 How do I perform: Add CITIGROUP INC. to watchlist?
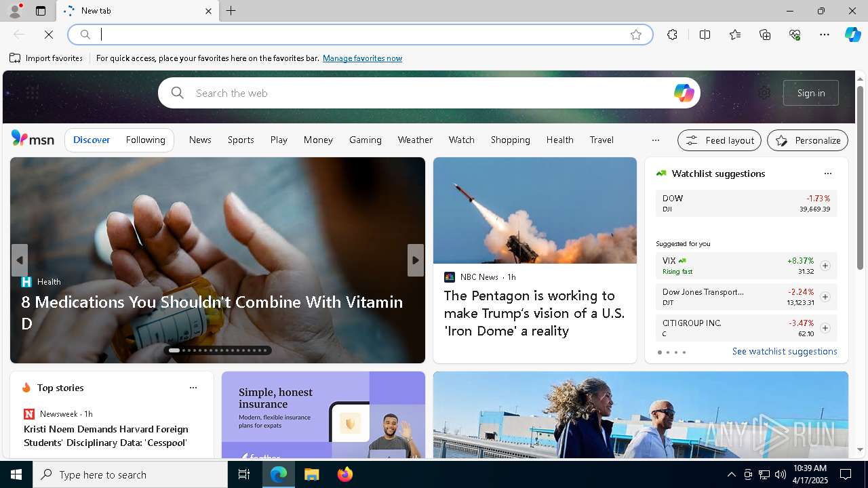click(825, 328)
